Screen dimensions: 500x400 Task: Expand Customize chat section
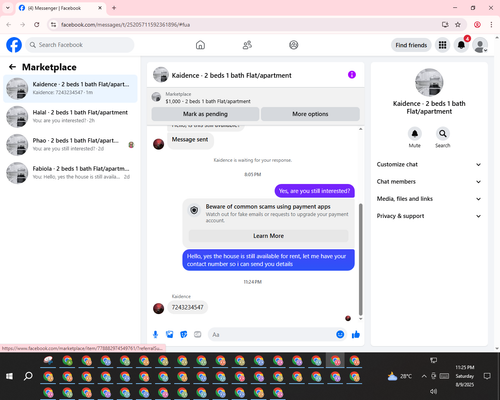click(x=429, y=164)
